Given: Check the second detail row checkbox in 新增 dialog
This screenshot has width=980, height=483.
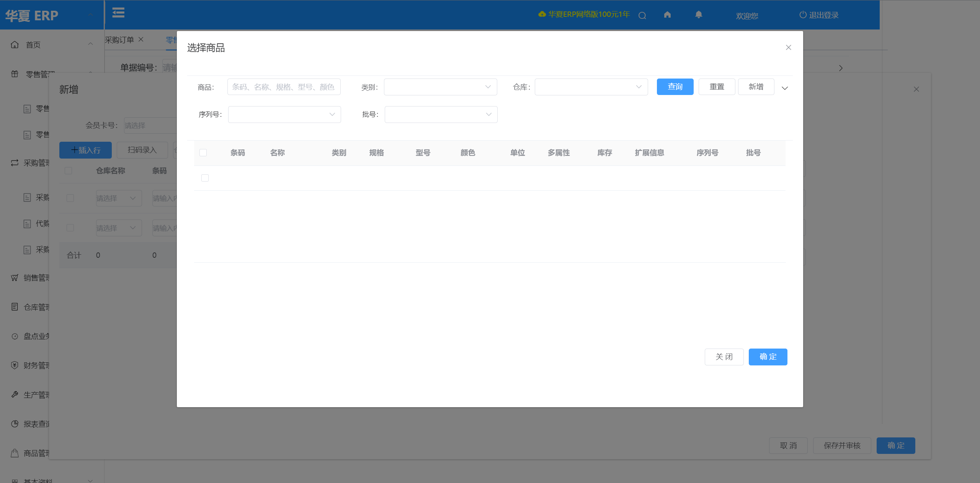Looking at the screenshot, I should pos(70,228).
